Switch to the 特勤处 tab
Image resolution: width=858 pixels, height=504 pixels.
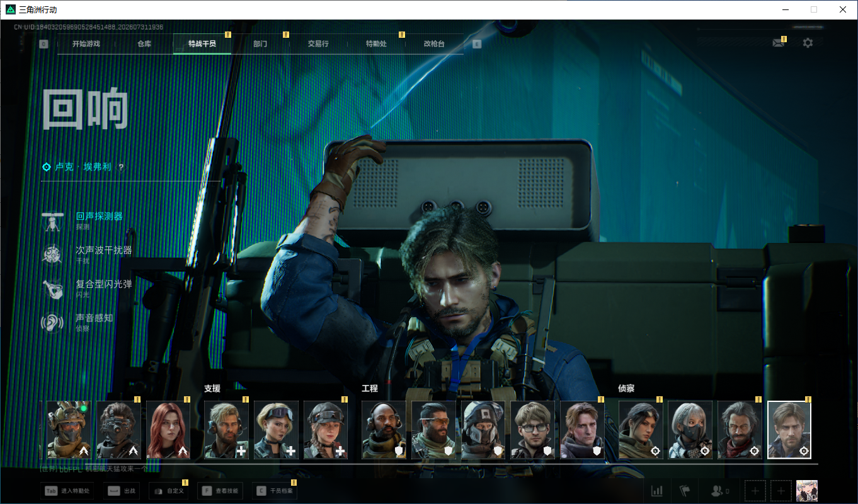376,44
